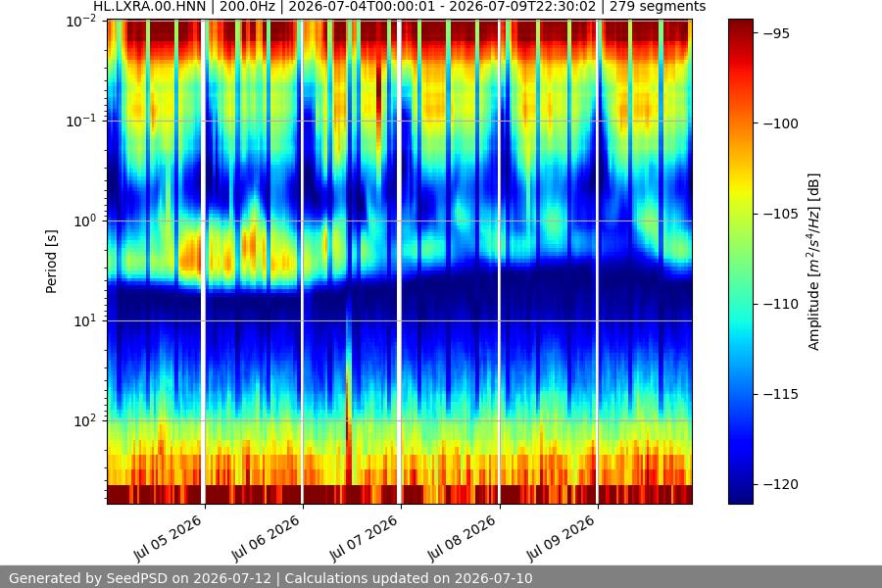
Task: Click the dark blue bottom of the colorbar
Action: pyautogui.click(x=740, y=496)
